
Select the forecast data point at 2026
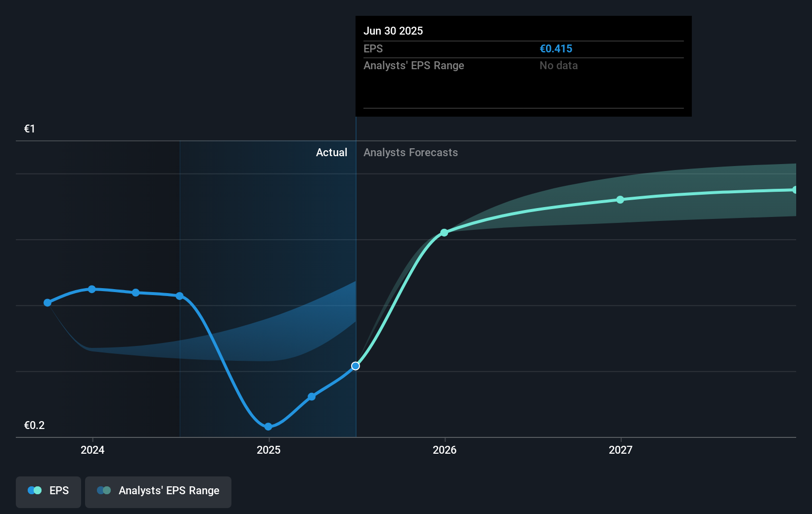pyautogui.click(x=444, y=233)
